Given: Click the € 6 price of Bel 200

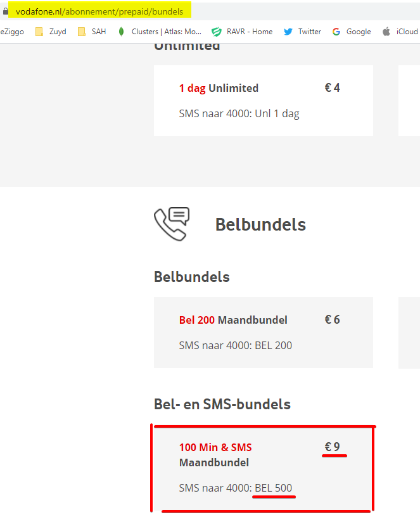Looking at the screenshot, I should click(x=332, y=319).
